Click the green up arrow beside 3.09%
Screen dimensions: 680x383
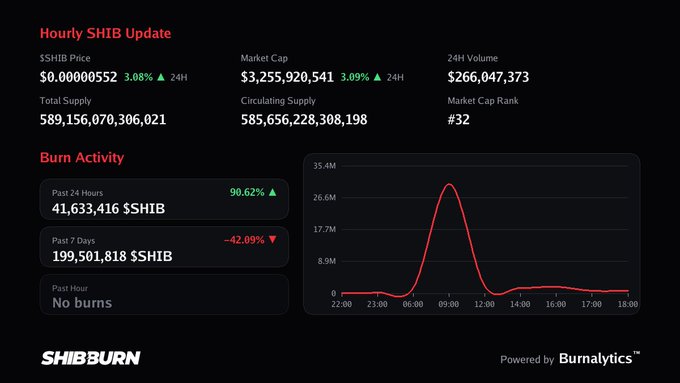[377, 77]
